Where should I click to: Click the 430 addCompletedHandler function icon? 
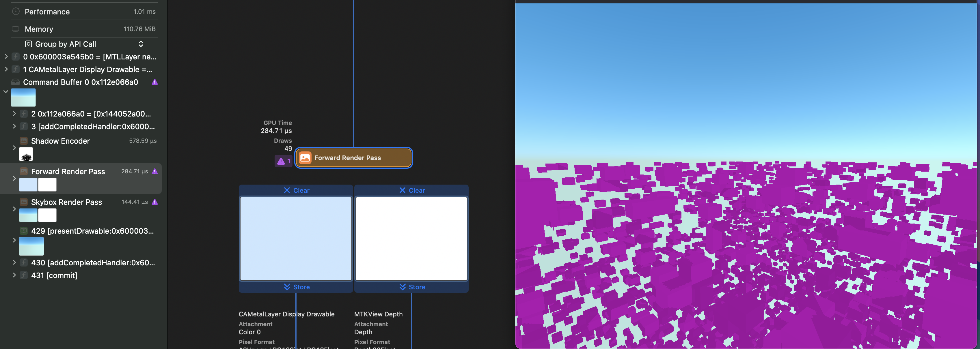[24, 262]
